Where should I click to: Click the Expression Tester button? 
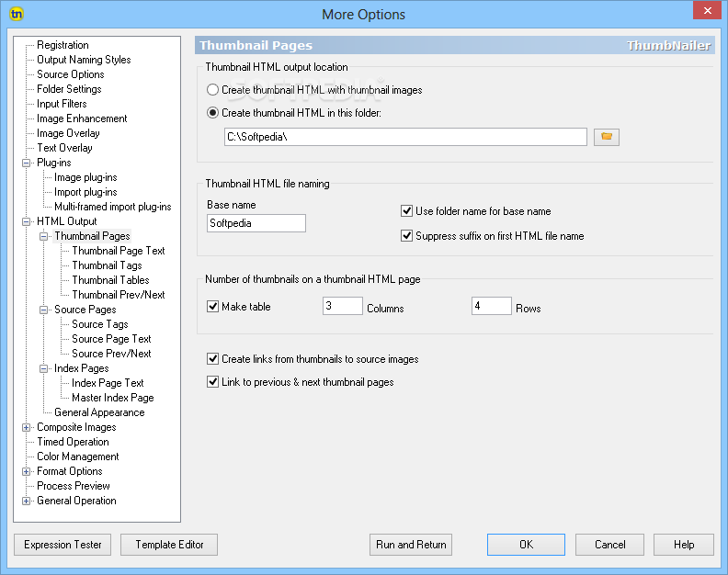tap(63, 545)
